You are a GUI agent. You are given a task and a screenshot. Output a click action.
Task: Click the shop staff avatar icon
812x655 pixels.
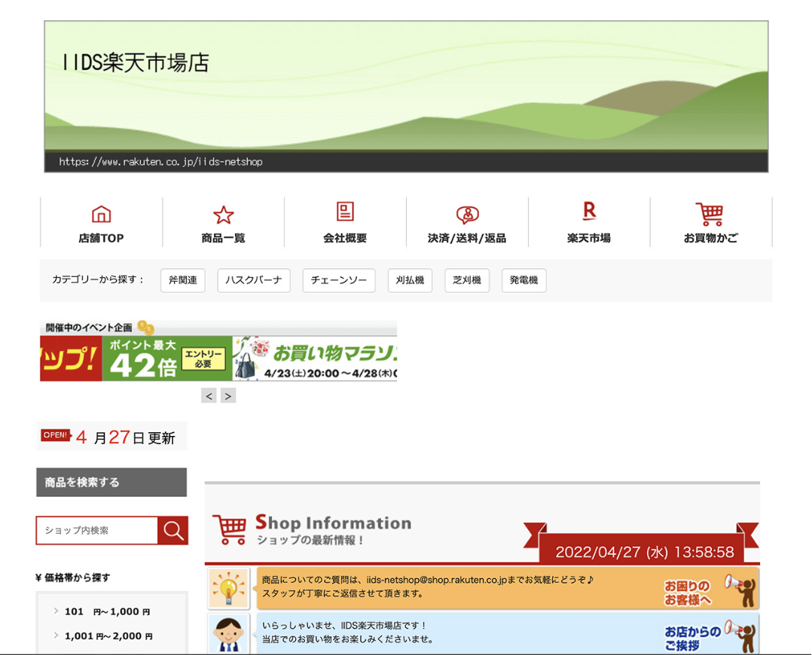pos(228,634)
